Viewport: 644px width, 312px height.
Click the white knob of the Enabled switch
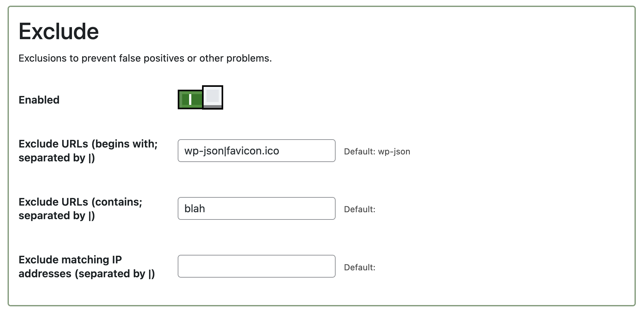(213, 96)
